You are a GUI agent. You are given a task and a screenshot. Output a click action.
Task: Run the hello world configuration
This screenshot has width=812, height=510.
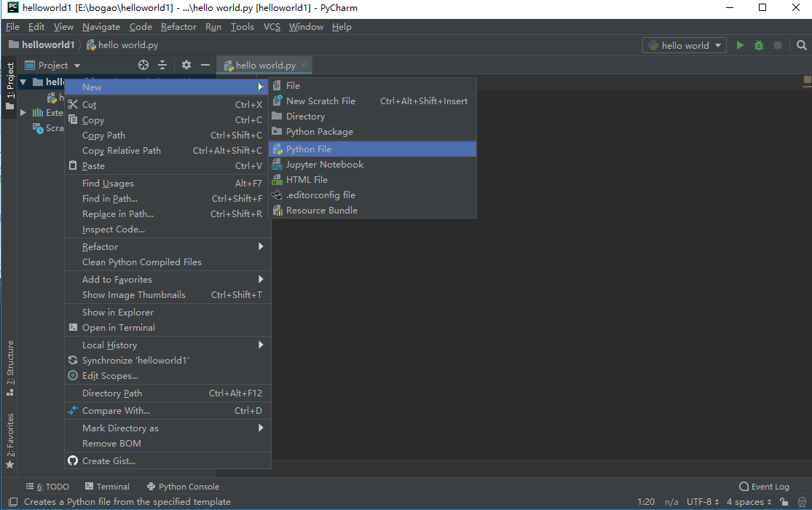740,46
